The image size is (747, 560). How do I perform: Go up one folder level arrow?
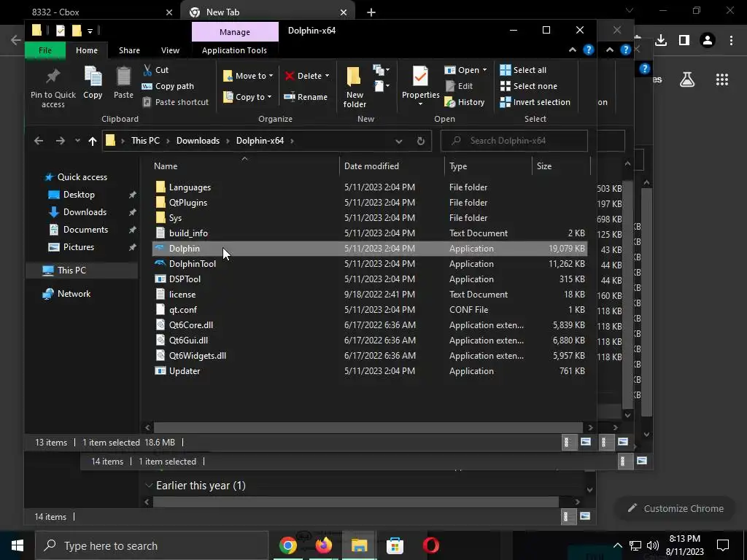click(93, 141)
